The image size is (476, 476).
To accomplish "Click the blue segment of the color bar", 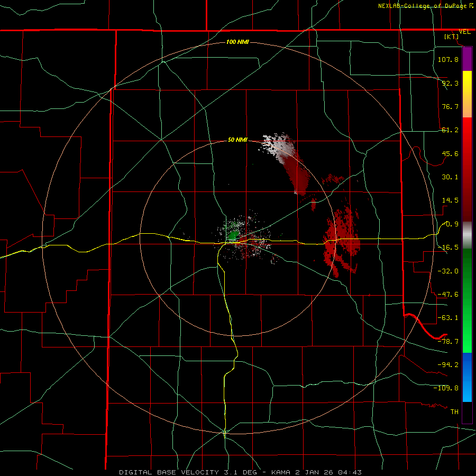I will [467, 377].
